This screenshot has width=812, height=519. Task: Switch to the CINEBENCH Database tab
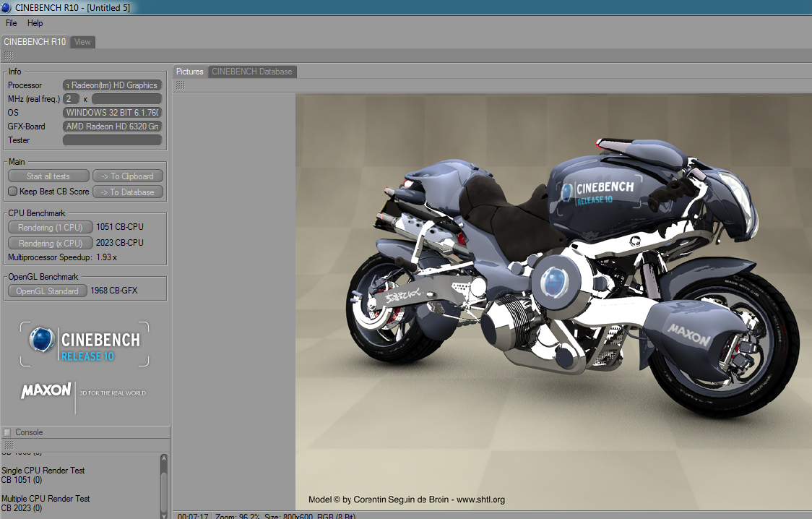[251, 72]
